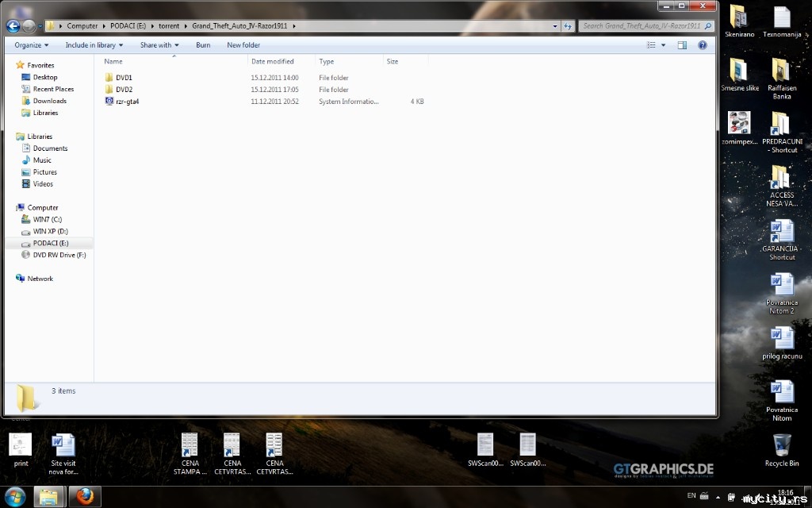Toggle the preview pane icon
This screenshot has height=508, width=812.
[x=682, y=45]
